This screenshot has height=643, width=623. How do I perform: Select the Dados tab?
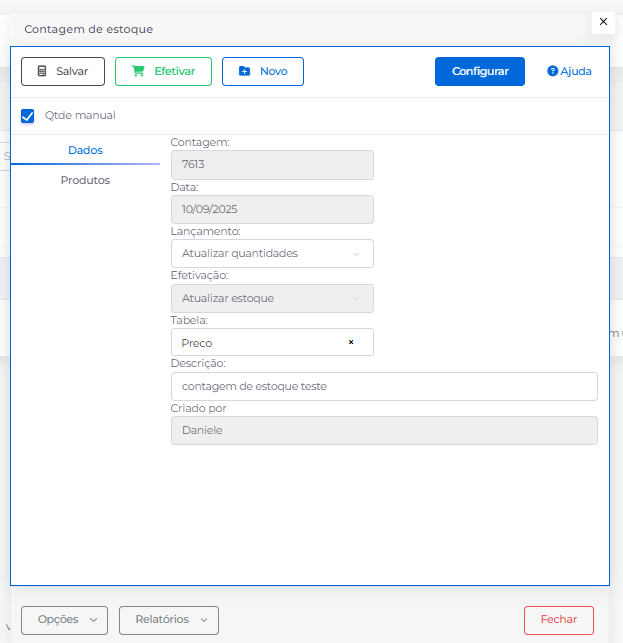[x=85, y=150]
